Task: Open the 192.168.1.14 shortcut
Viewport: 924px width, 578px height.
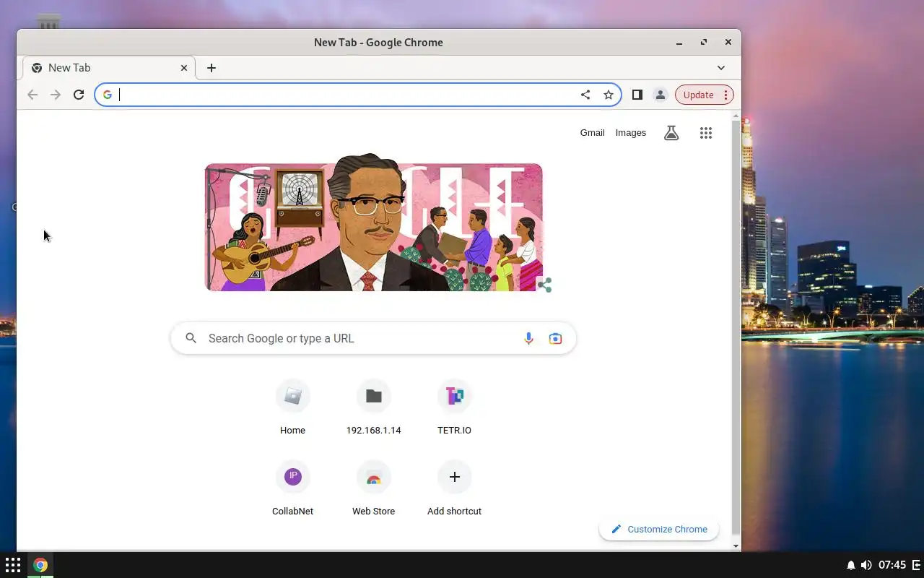Action: click(373, 408)
